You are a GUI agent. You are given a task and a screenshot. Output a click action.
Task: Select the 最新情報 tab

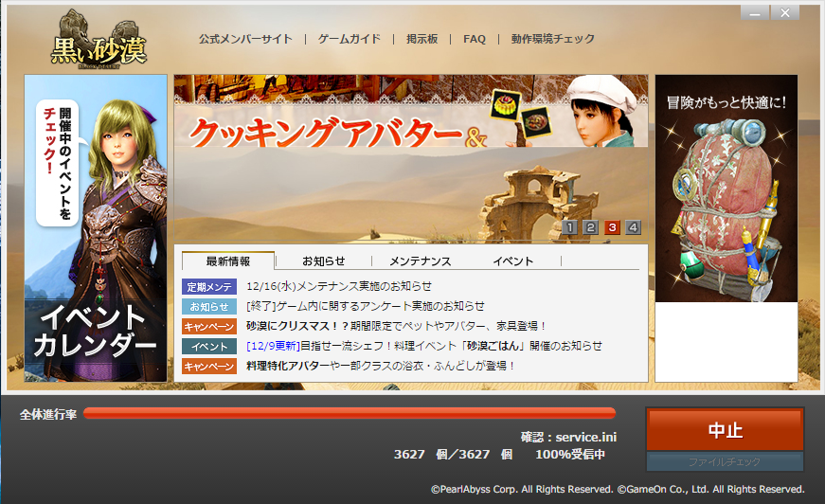pos(228,261)
